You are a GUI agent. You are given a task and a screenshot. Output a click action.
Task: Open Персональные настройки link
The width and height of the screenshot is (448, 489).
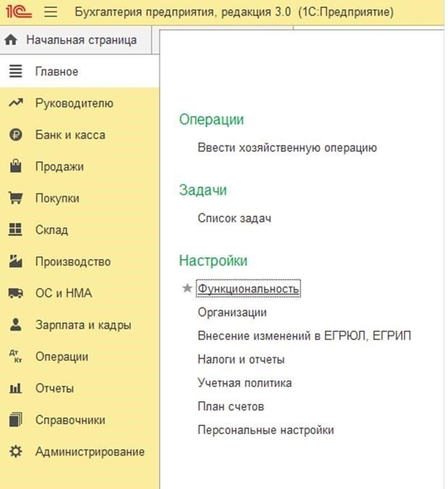tap(266, 430)
